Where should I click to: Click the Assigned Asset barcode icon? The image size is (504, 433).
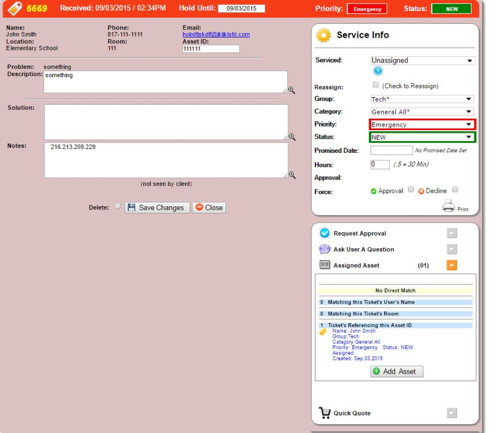(x=323, y=265)
